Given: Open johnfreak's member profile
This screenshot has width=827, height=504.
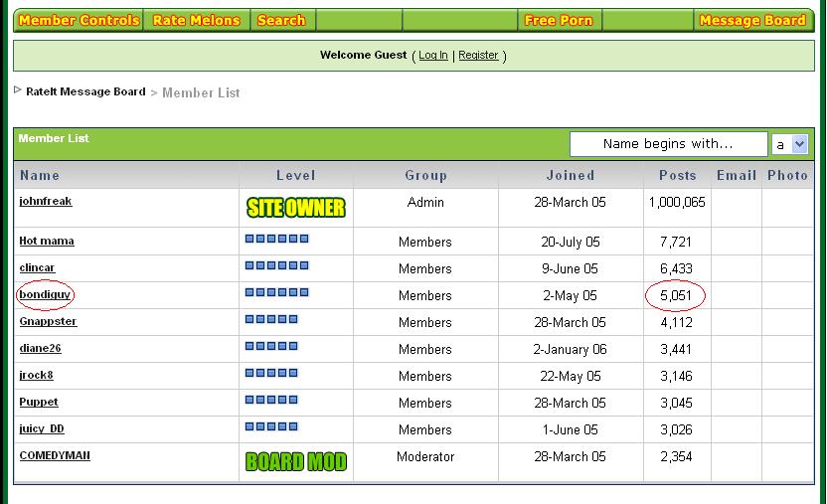Looking at the screenshot, I should pyautogui.click(x=46, y=201).
